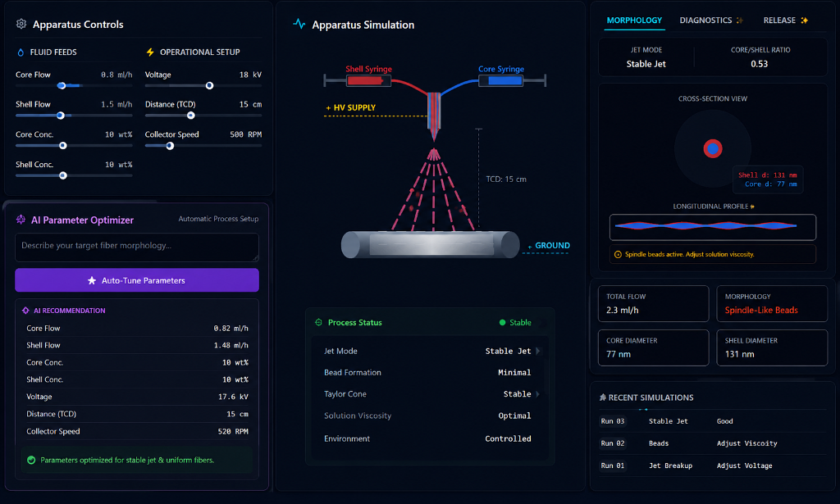Click the icon beside Recent Simulations heading

pos(603,397)
